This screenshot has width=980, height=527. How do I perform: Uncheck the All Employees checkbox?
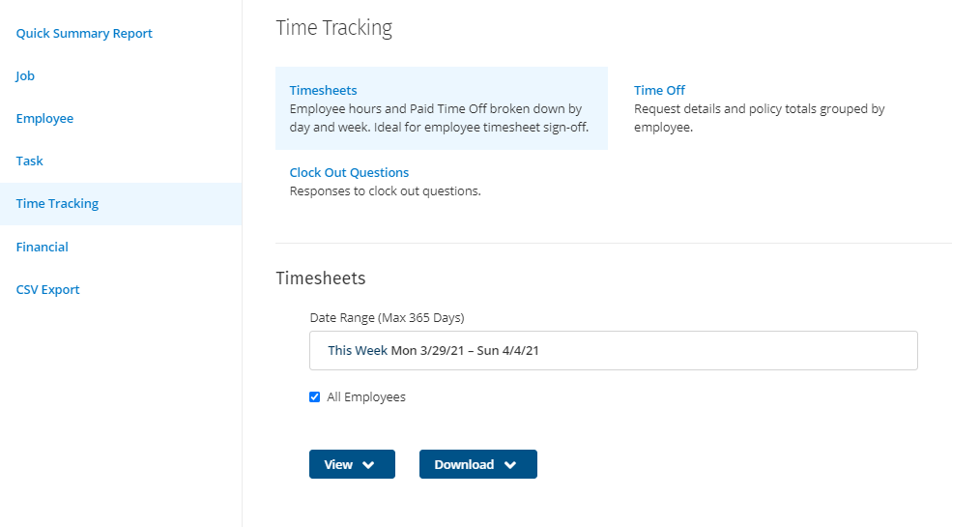(x=314, y=397)
